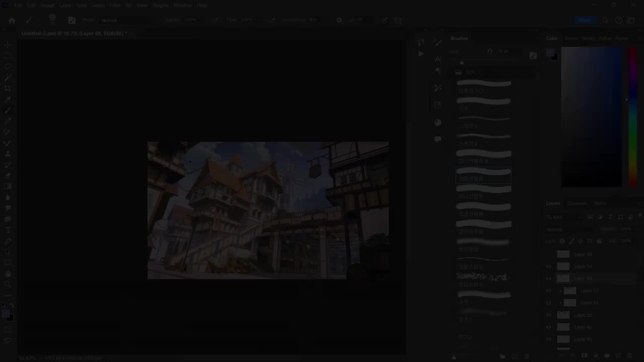
Task: Open the Window menu
Action: [183, 5]
